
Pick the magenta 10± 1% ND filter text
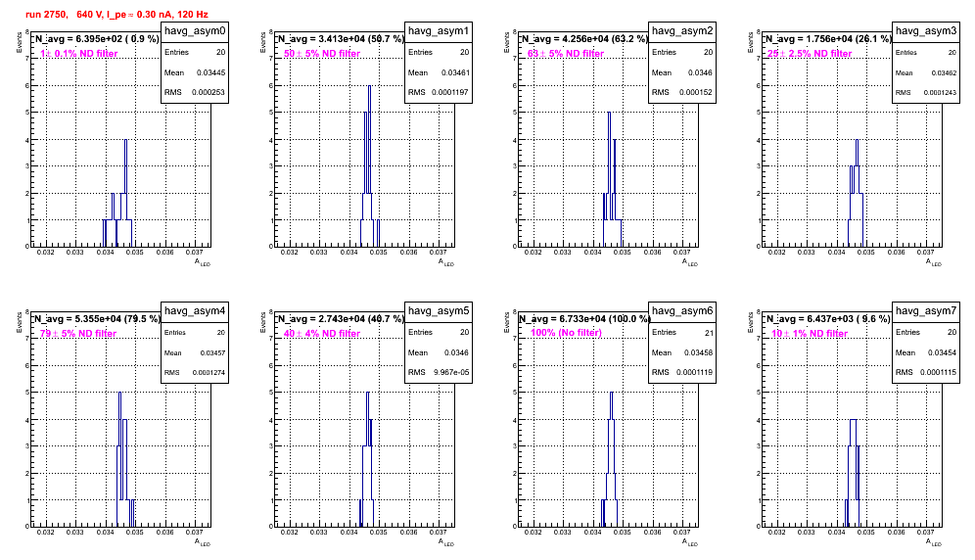point(810,334)
